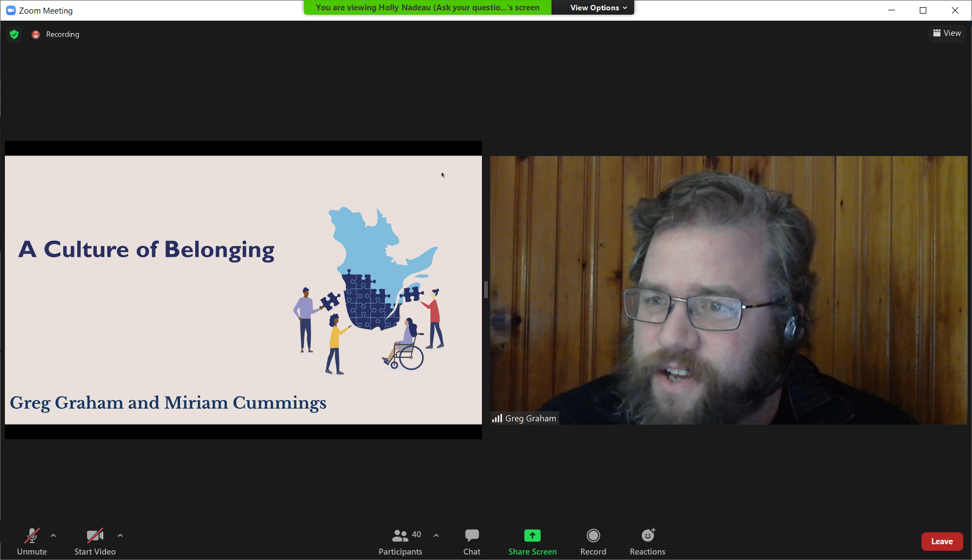Click the divider handle between screen share and video
Image resolution: width=972 pixels, height=560 pixels.
[x=486, y=290]
